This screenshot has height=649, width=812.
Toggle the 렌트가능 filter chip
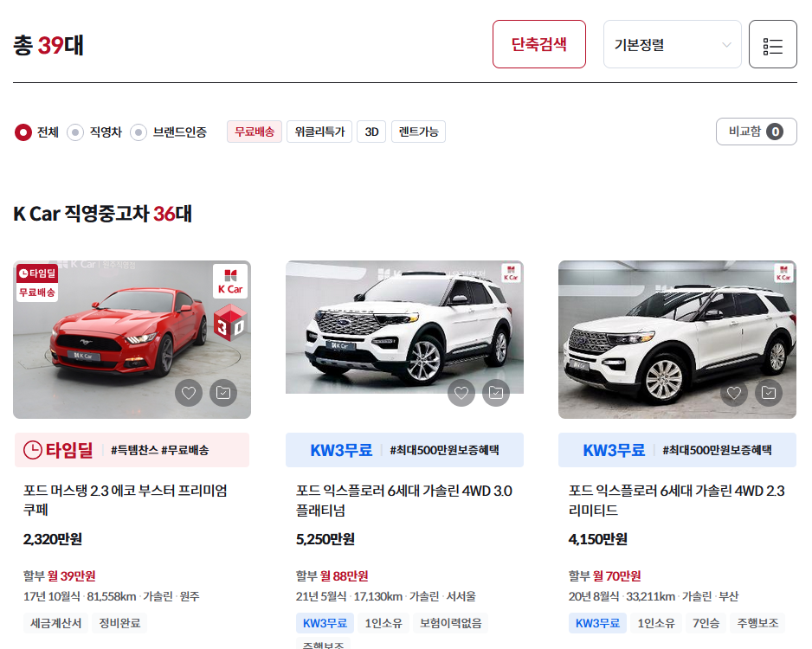(418, 132)
